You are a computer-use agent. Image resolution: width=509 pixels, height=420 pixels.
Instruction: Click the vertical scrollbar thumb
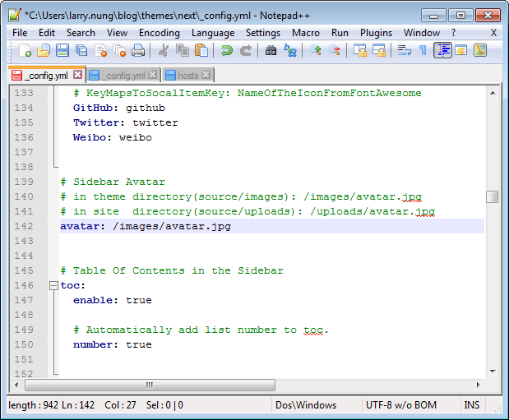coord(492,196)
